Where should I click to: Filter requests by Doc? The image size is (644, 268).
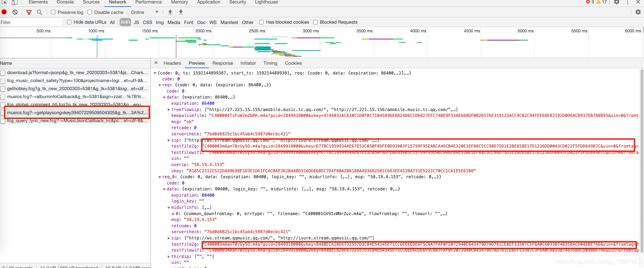click(x=201, y=22)
